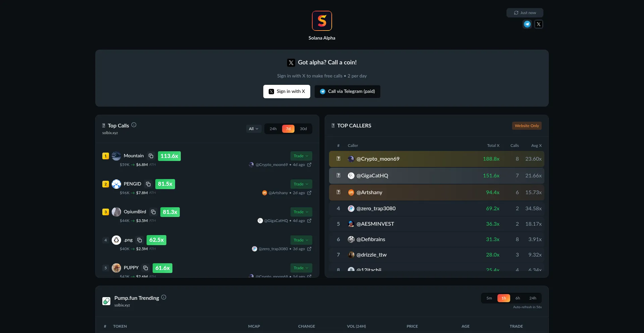Viewport: 644px width, 333px height.
Task: Click Call via Telegram (paid)
Action: point(347,92)
